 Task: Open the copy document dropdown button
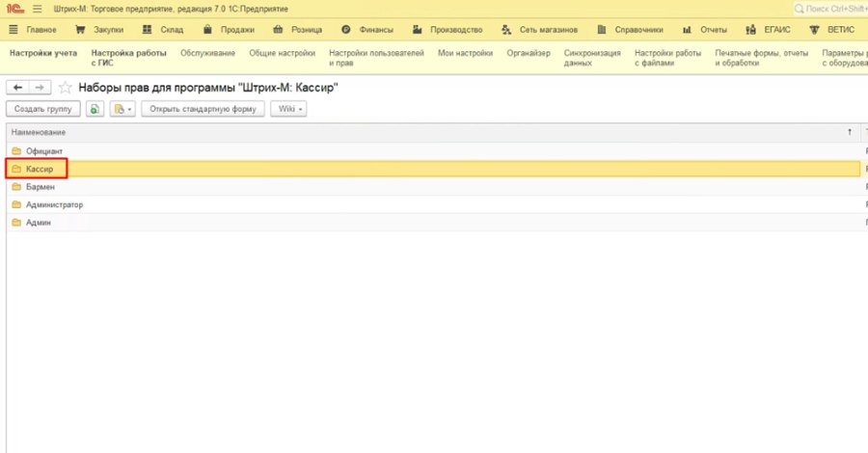coord(122,109)
